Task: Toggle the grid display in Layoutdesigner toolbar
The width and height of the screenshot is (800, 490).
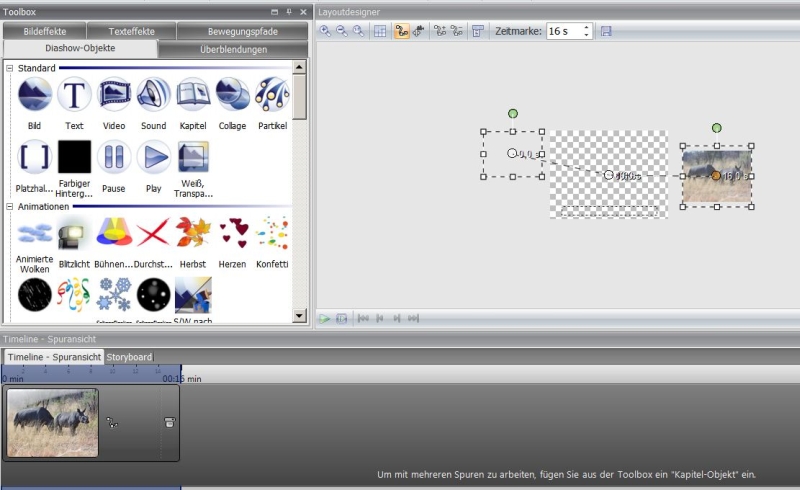Action: (380, 31)
